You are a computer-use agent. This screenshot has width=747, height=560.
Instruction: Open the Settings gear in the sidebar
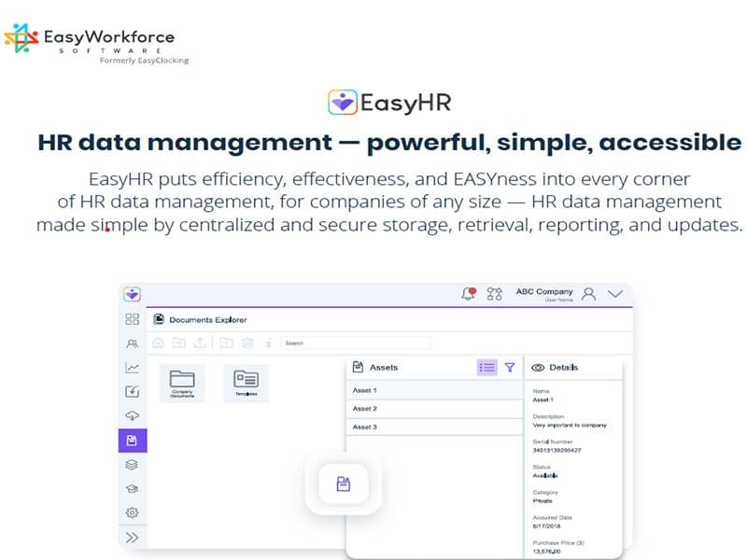point(133,511)
